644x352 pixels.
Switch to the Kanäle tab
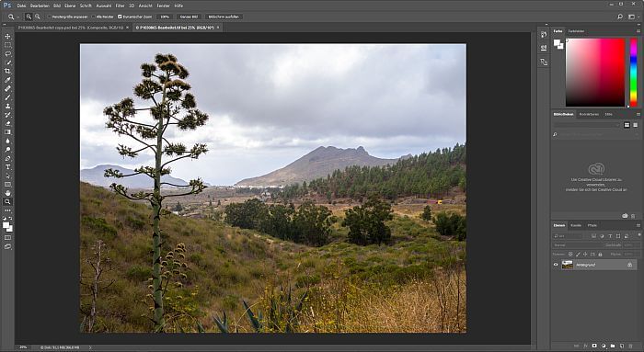[x=576, y=225]
